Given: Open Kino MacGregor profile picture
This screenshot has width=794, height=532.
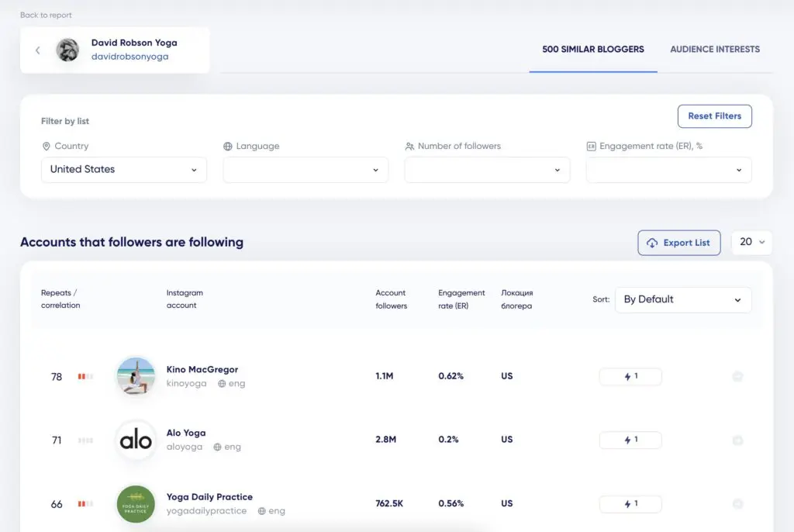Looking at the screenshot, I should click(136, 376).
